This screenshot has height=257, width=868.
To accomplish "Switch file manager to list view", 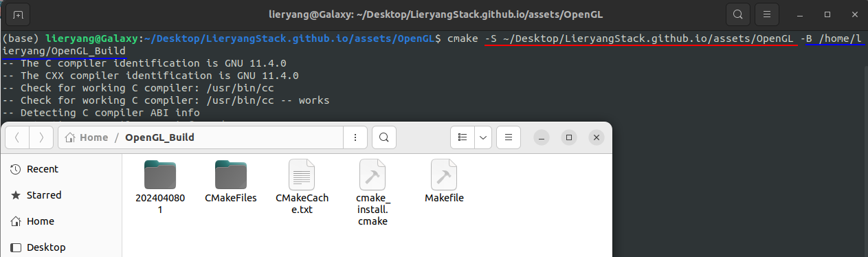I will tap(463, 137).
